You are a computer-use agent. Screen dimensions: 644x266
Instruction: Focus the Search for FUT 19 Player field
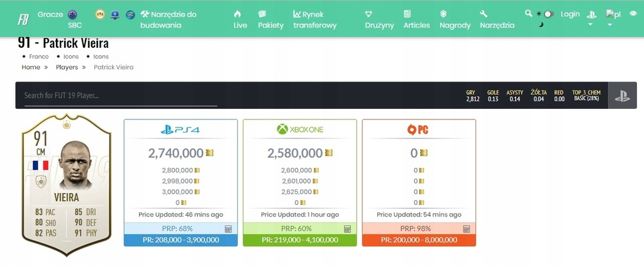(120, 96)
